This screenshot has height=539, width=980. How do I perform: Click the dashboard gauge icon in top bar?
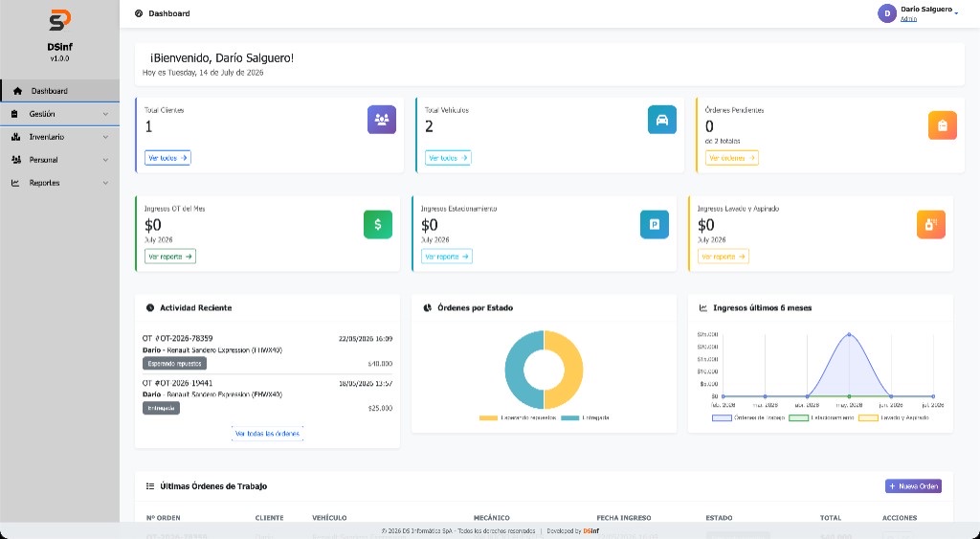(139, 13)
